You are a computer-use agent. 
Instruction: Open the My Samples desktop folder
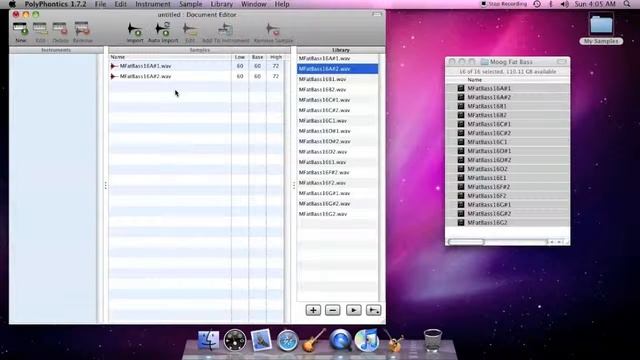click(x=601, y=29)
